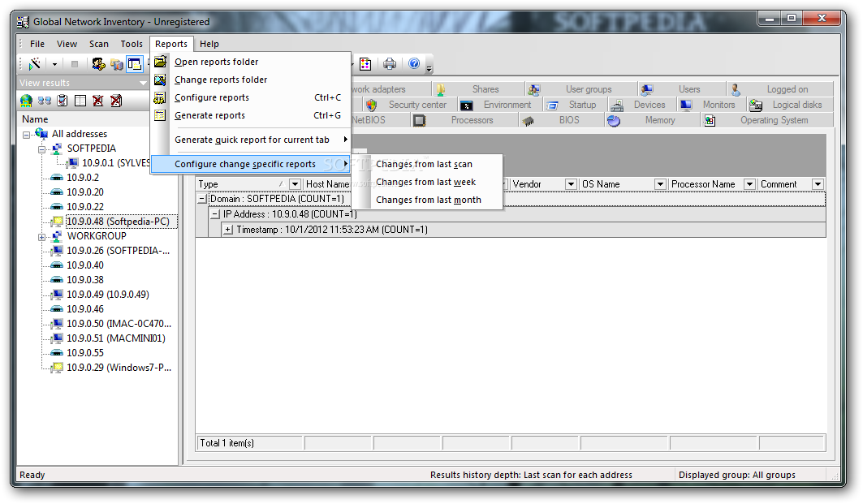Screen dimensions: 863x504
Task: Toggle the window layout panel icon
Action: (134, 64)
